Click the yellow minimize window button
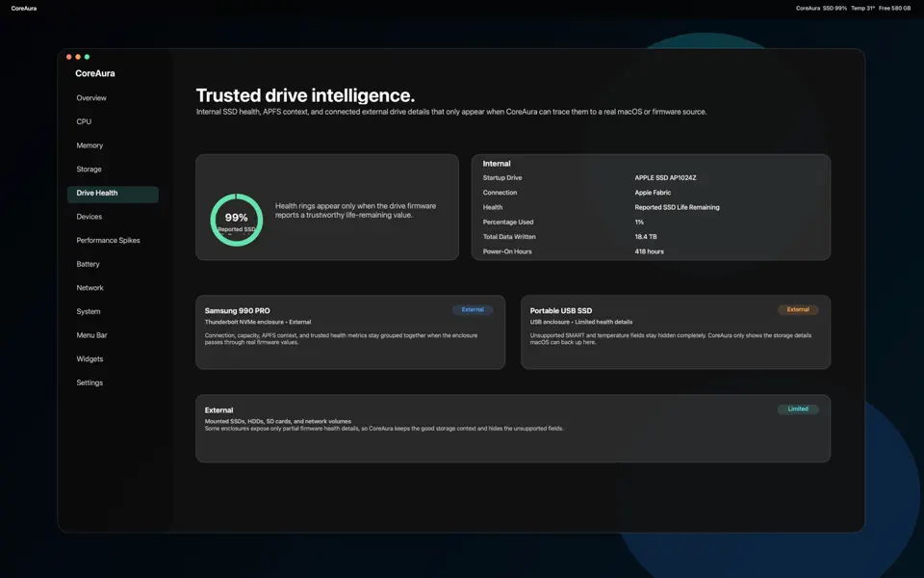Viewport: 924px width, 578px height. [78, 57]
